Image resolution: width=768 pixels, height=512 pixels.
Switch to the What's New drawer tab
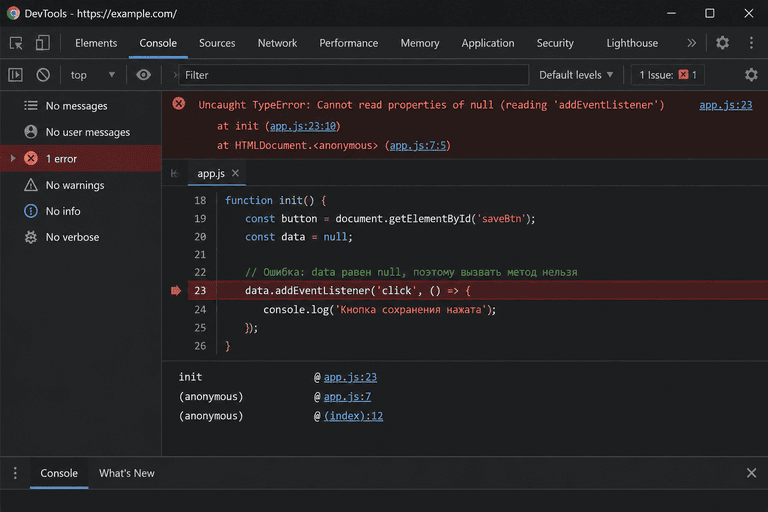[x=126, y=473]
